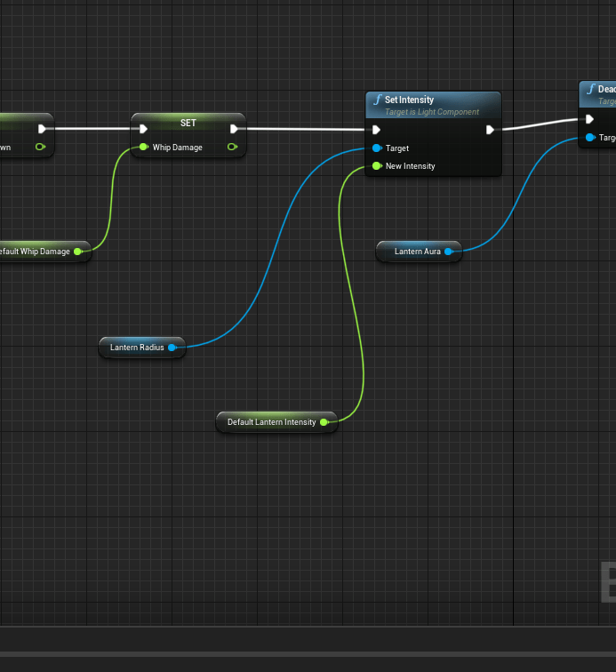616x672 pixels.
Task: Click the SET node green output pin
Action: [232, 148]
